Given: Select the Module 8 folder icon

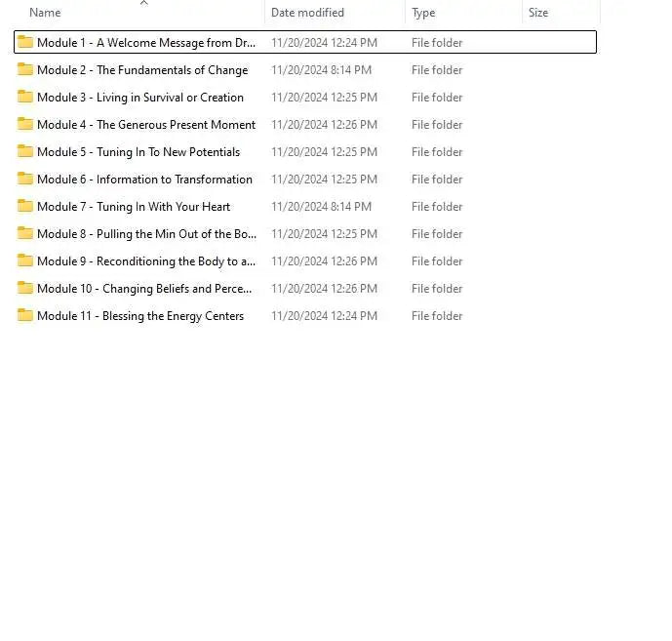Looking at the screenshot, I should (x=25, y=233).
